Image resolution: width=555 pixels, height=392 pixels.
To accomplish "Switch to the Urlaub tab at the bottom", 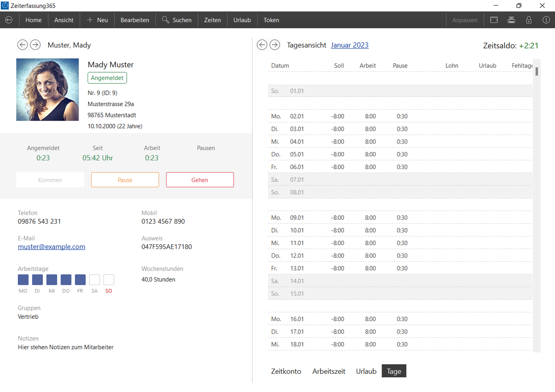I will [366, 371].
